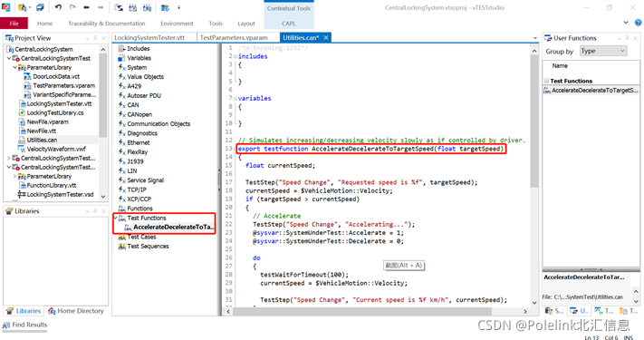Click the CANopen function category icon
The image size is (644, 340).
[x=122, y=114]
